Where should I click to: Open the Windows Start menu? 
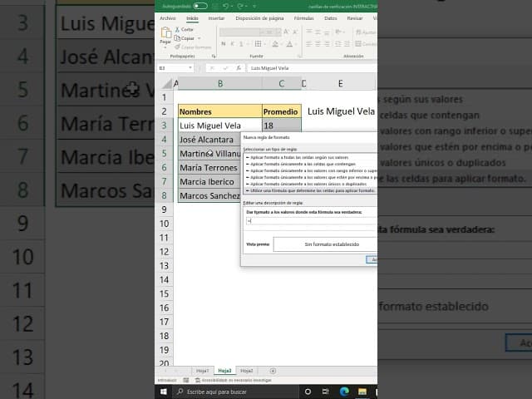(164, 392)
